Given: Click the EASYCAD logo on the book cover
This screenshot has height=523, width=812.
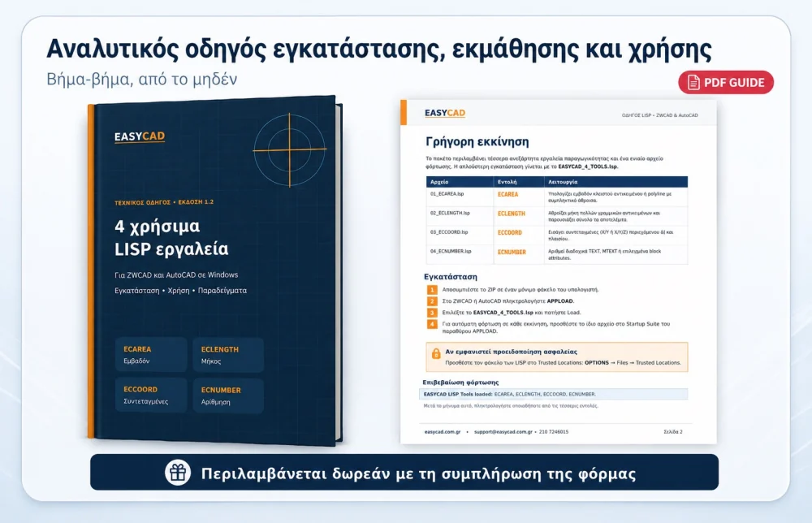Looking at the screenshot, I should point(140,136).
